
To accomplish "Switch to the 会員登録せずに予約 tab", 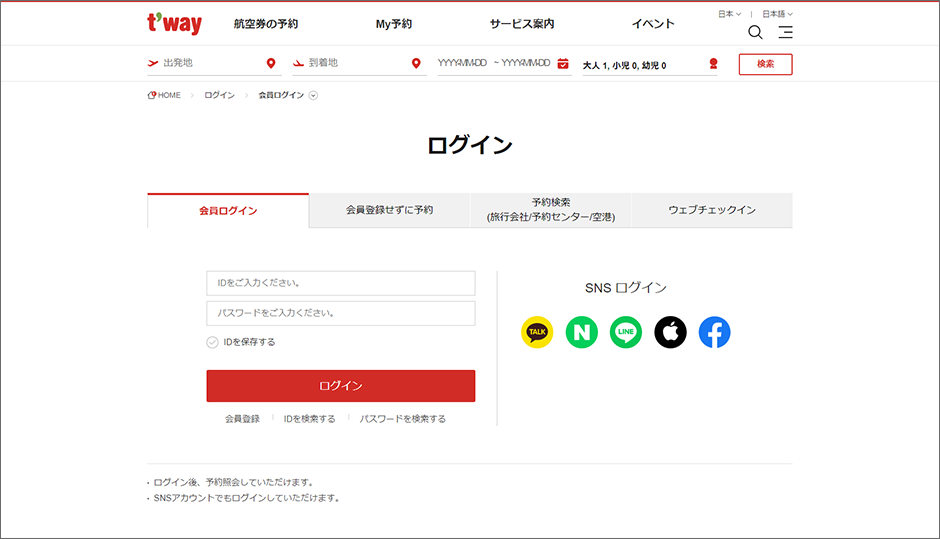I will tap(389, 211).
